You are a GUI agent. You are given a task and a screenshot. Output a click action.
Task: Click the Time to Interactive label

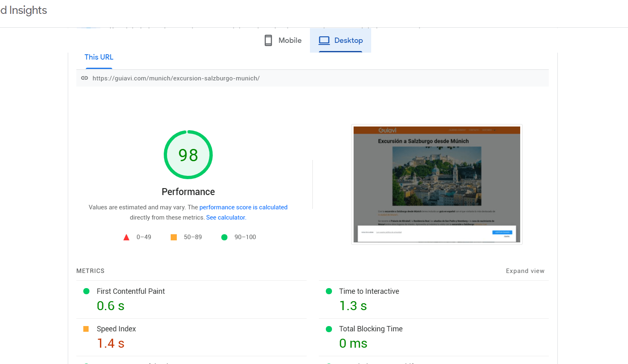pos(369,291)
